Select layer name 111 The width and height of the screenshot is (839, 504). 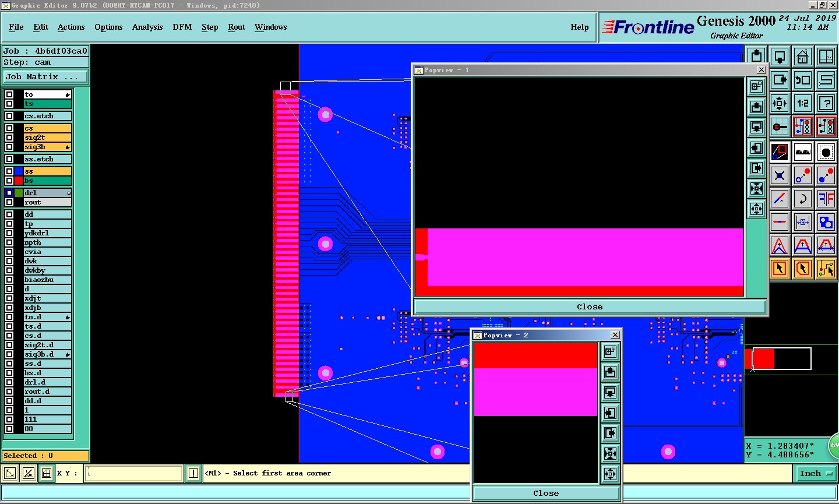pyautogui.click(x=47, y=420)
